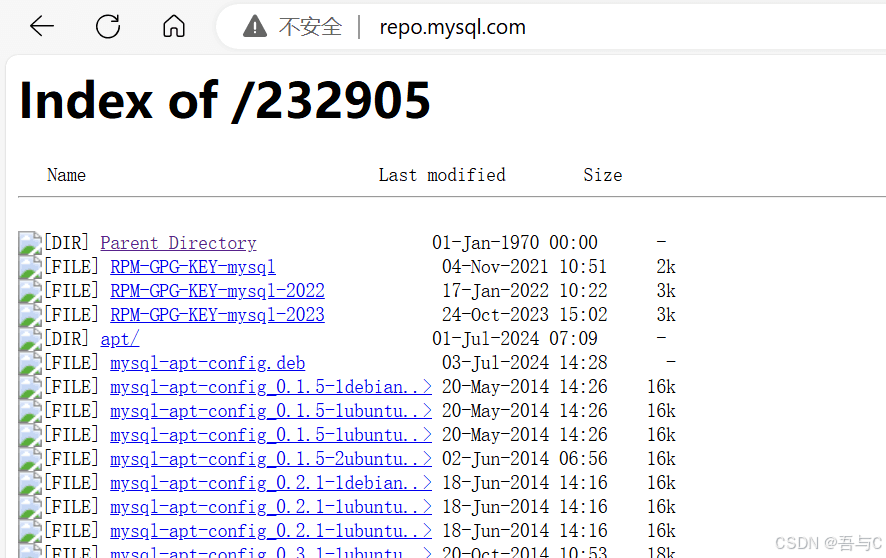886x558 pixels.
Task: Click the 02-Jun-2014 06:56 date text
Action: (x=524, y=459)
